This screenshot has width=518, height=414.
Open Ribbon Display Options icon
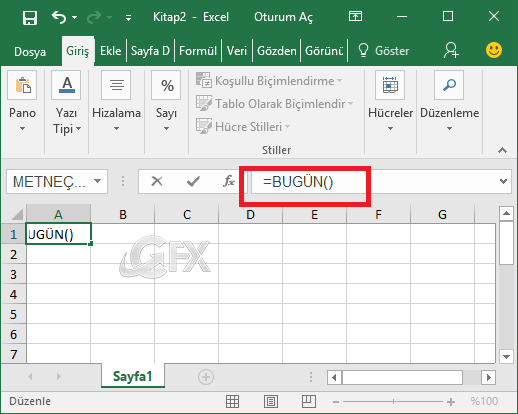tap(355, 16)
